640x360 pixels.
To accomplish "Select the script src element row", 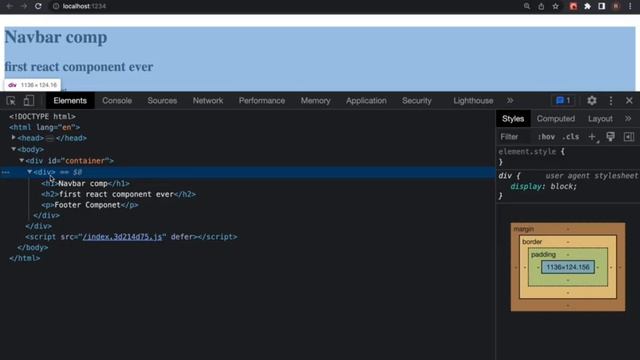I will (x=131, y=237).
